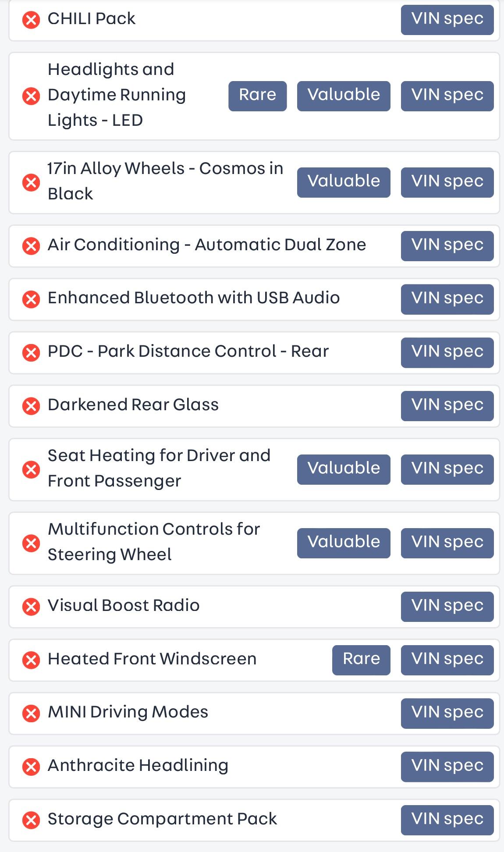
Task: Click red X icon beside Air Conditioning
Action: [31, 246]
